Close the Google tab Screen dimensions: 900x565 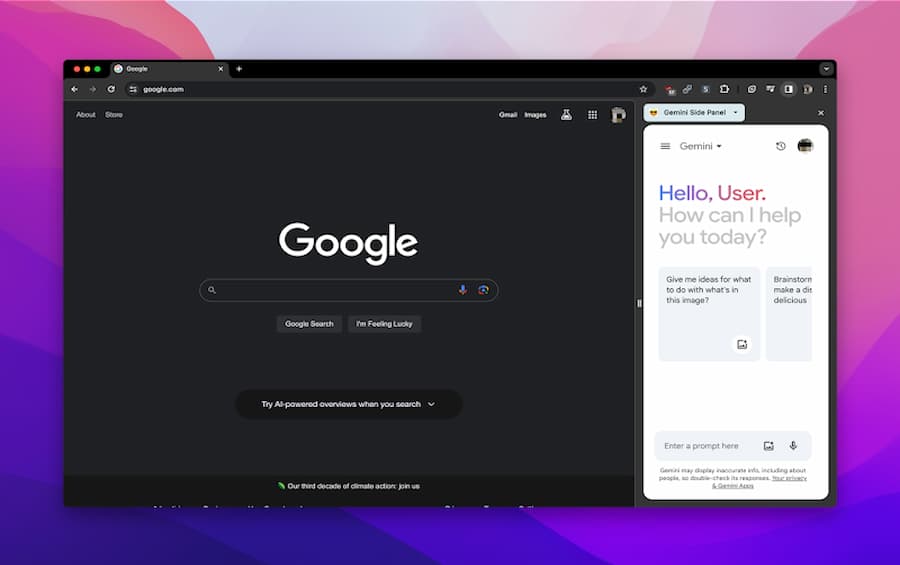tap(220, 69)
